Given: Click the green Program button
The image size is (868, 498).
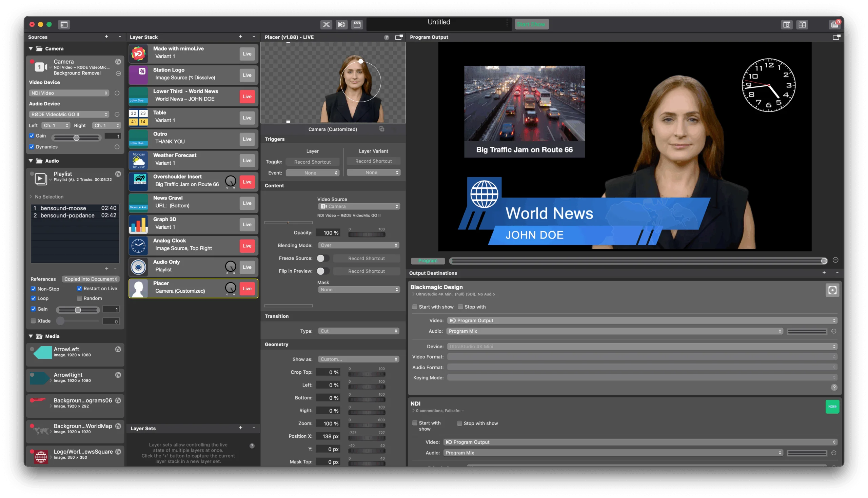Looking at the screenshot, I should [x=428, y=261].
